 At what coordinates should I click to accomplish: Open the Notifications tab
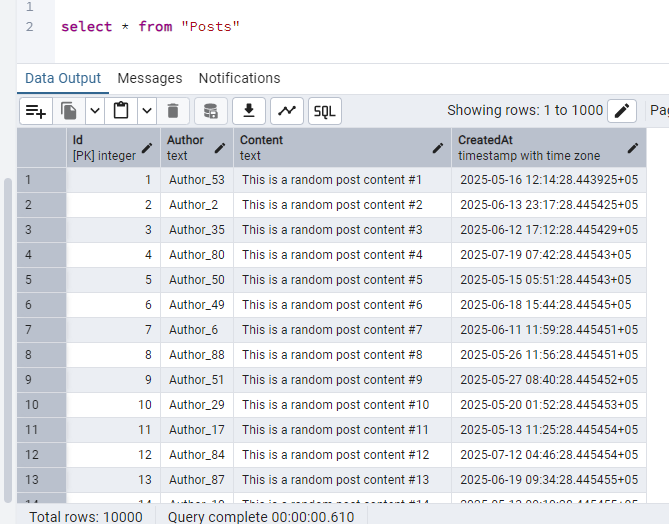click(239, 79)
